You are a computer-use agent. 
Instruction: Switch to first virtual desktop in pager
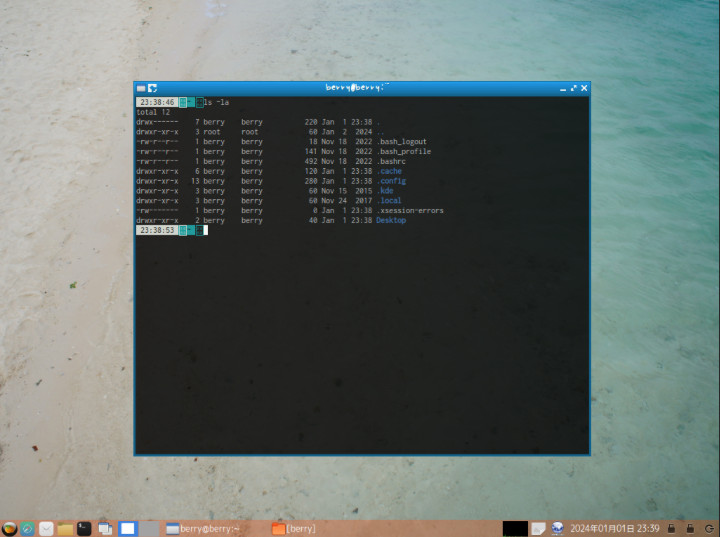128,529
